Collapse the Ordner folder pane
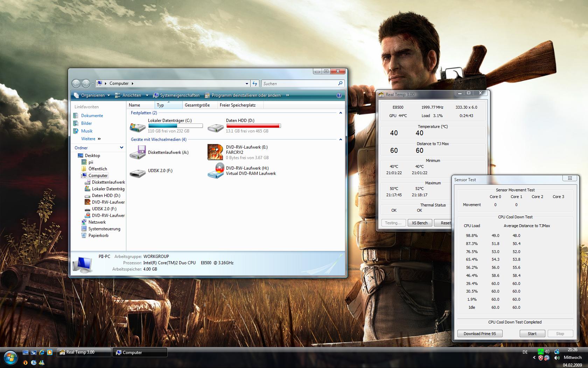This screenshot has height=368, width=588. [121, 148]
